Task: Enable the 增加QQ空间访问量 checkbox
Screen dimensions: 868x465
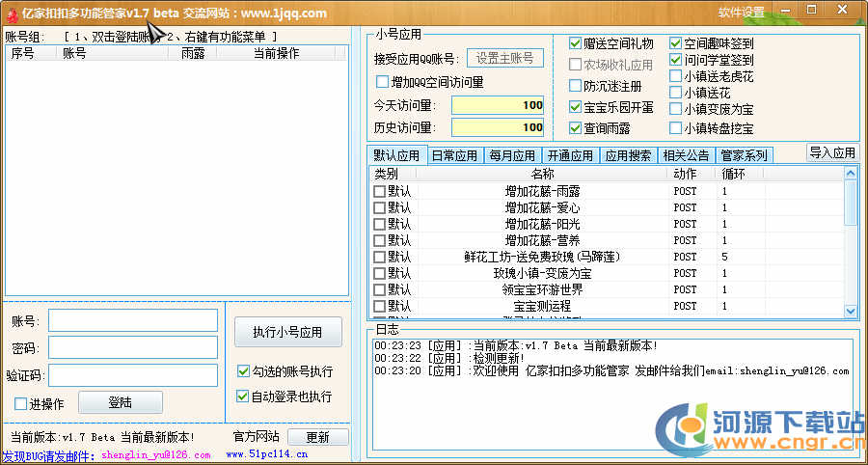Action: (383, 82)
